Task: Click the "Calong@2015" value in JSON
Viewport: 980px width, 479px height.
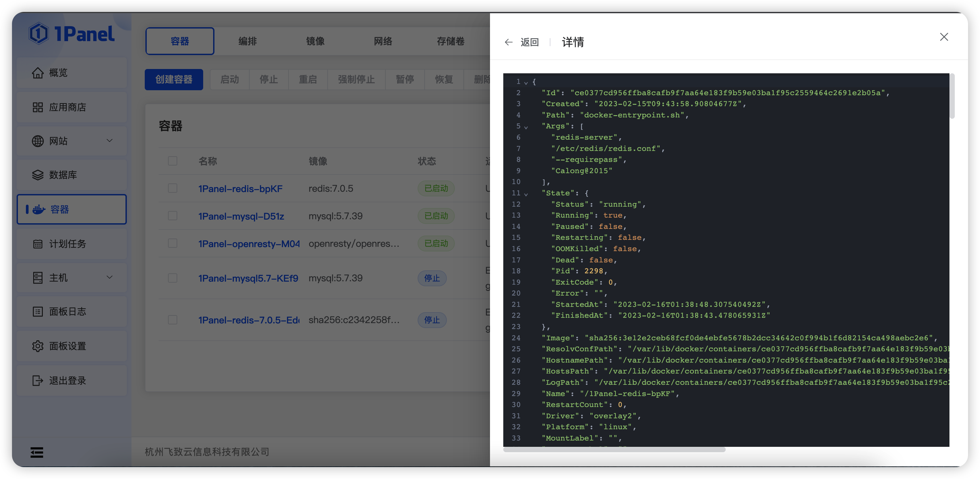Action: point(582,171)
